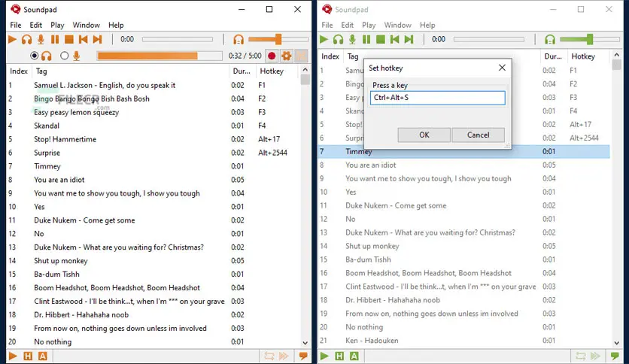This screenshot has width=629, height=364.
Task: Open the Window menu in left Soundpad window
Action: pyautogui.click(x=87, y=25)
